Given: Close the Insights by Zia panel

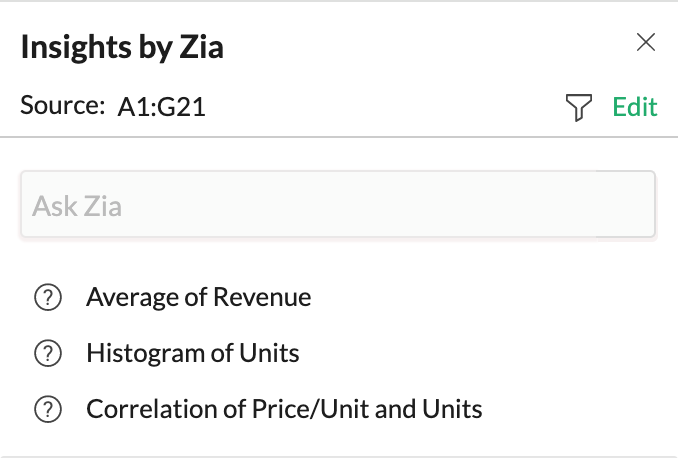Looking at the screenshot, I should [x=646, y=42].
